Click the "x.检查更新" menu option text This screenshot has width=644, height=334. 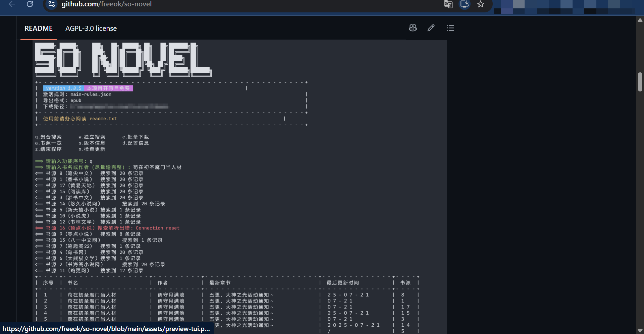92,149
